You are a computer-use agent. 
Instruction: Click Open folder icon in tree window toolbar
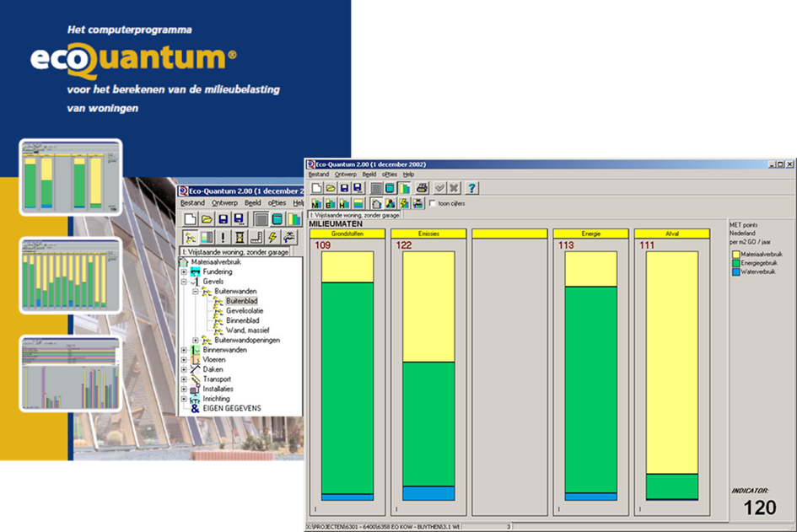tap(207, 219)
